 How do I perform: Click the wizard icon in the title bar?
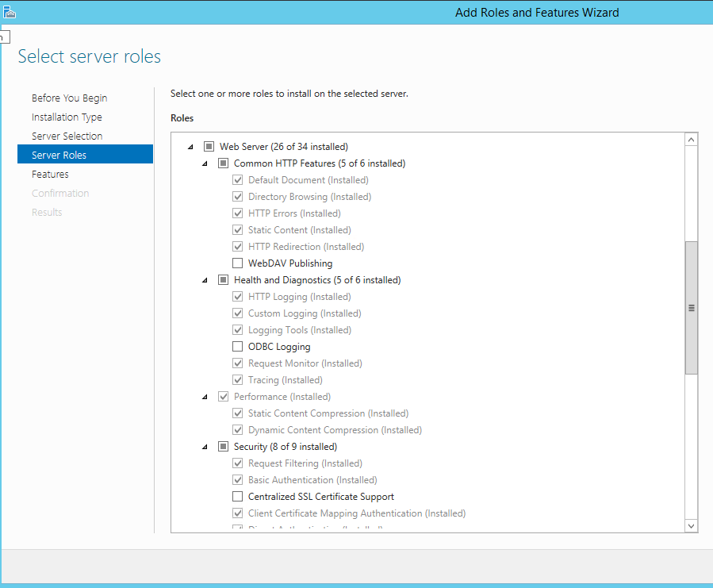pos(10,12)
